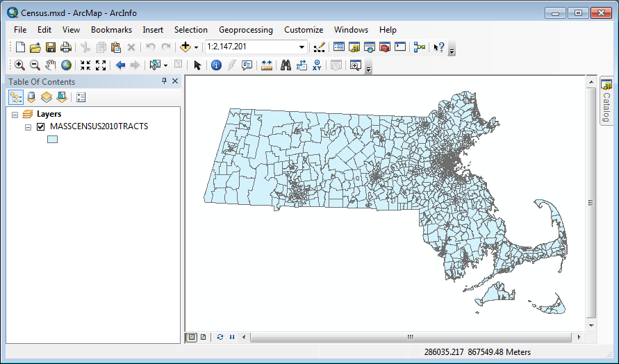
Task: Select the Zoom In tool
Action: [19, 65]
